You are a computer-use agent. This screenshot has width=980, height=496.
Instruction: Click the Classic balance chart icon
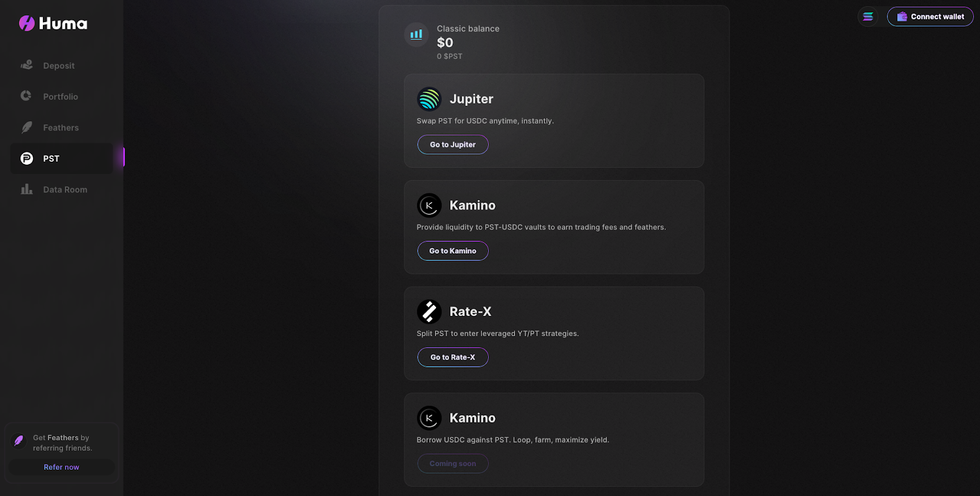(x=417, y=34)
